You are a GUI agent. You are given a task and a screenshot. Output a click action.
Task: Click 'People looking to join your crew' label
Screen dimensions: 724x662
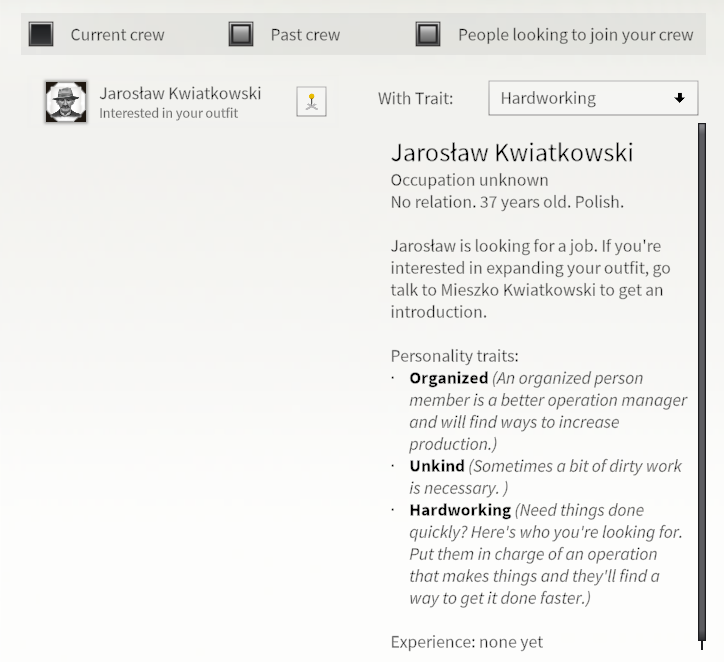click(x=576, y=35)
